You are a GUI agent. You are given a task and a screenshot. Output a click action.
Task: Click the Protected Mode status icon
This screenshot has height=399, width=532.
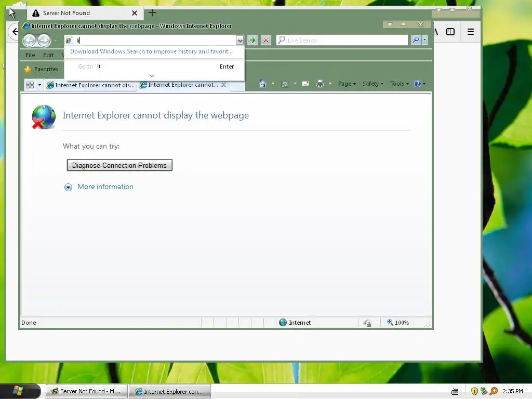[367, 323]
